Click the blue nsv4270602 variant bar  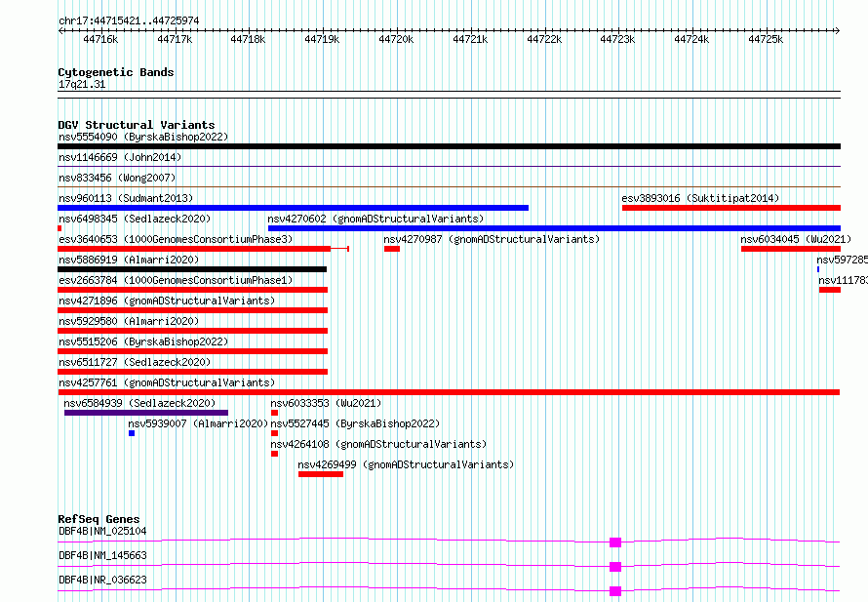[554, 228]
